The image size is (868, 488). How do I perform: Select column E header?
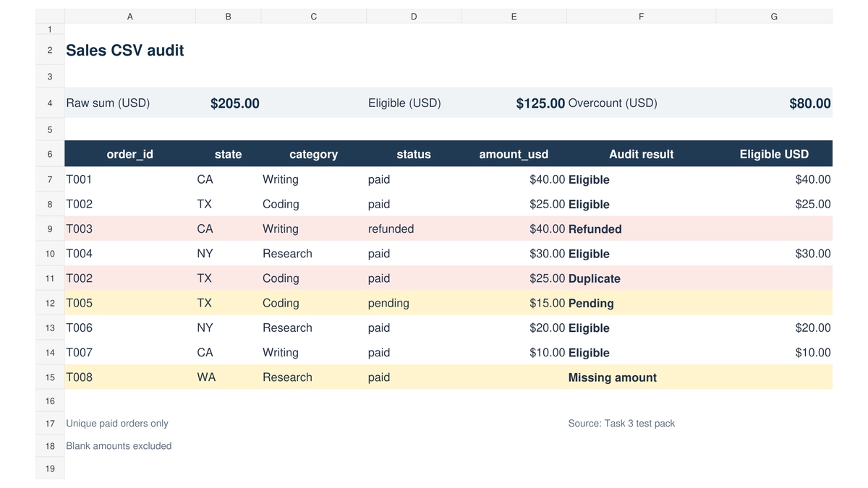(514, 16)
